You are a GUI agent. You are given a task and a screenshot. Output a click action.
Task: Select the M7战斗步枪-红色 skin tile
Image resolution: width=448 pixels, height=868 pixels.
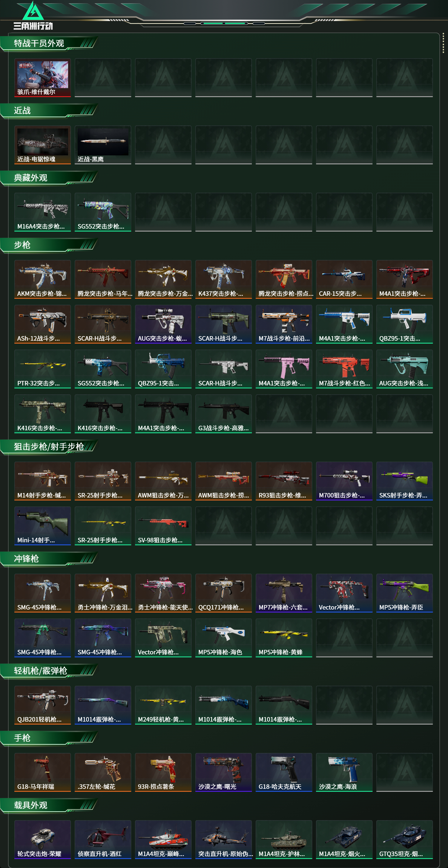[x=344, y=369]
